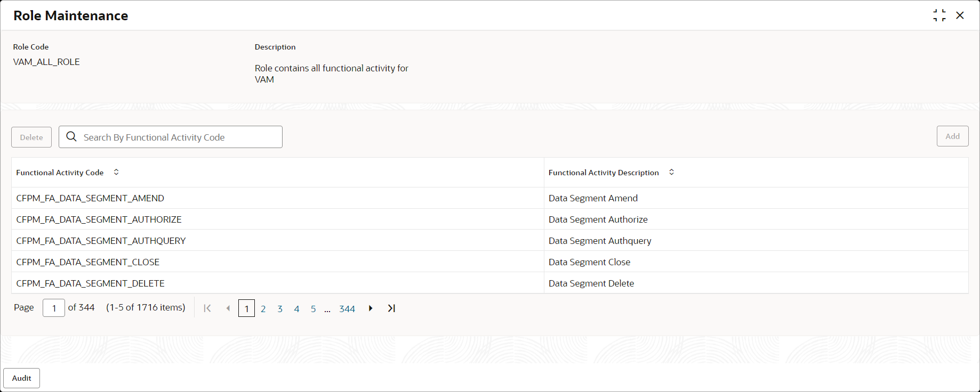Go to first page icon

click(207, 308)
